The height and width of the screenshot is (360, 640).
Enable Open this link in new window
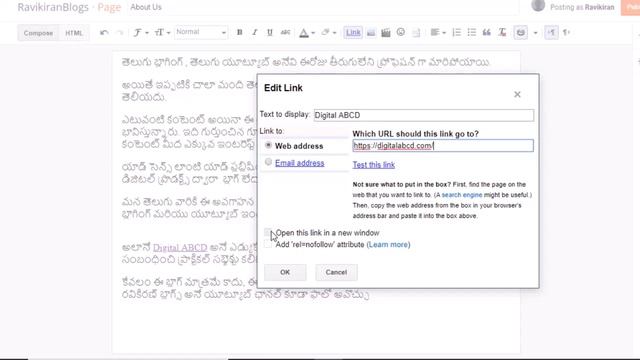click(x=268, y=233)
